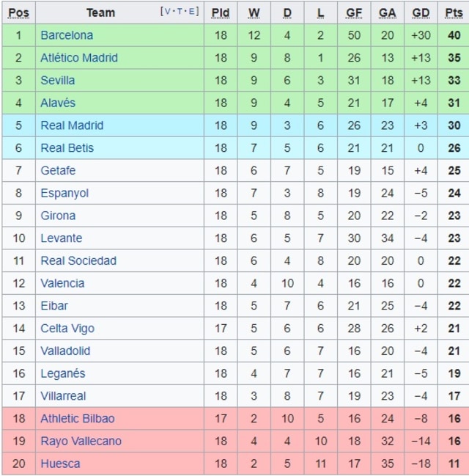
Task: Click the GD column header abbreviation
Action: click(x=421, y=12)
